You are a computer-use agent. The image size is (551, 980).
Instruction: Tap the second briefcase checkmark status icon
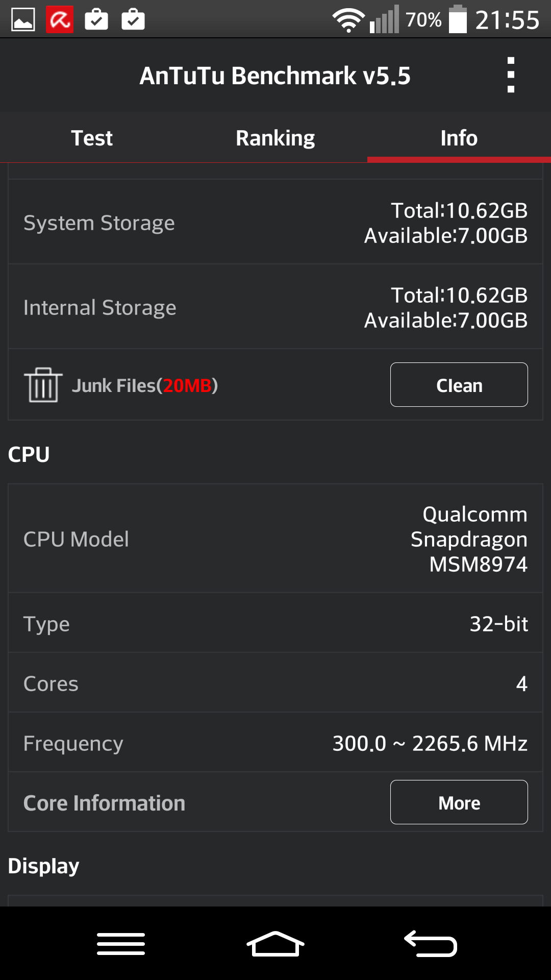click(x=133, y=20)
